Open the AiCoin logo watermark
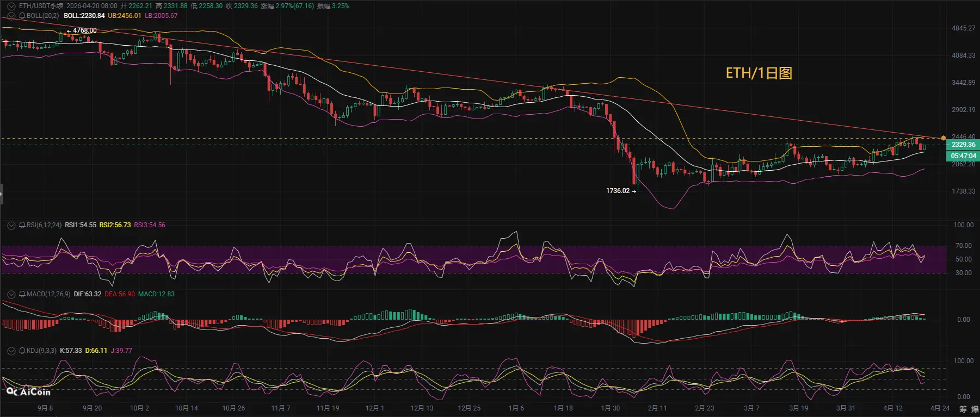980x417 pixels. coord(28,391)
